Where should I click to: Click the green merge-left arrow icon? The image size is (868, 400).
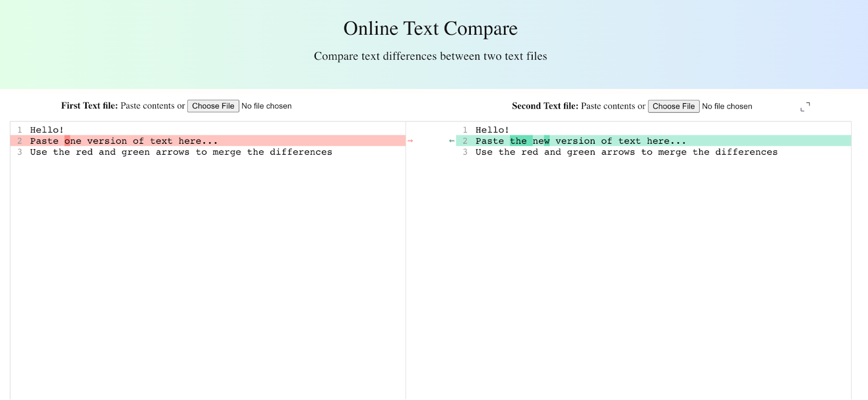coord(452,141)
